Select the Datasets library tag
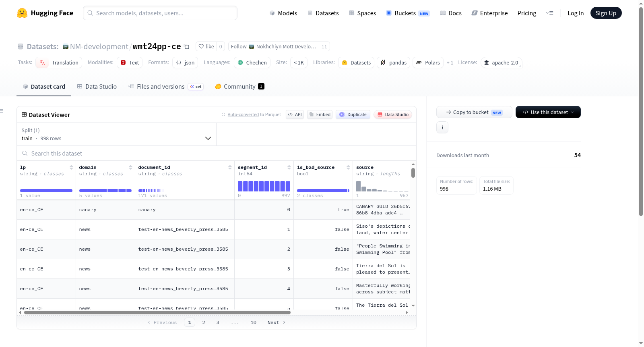This screenshot has height=347, width=644. (356, 62)
